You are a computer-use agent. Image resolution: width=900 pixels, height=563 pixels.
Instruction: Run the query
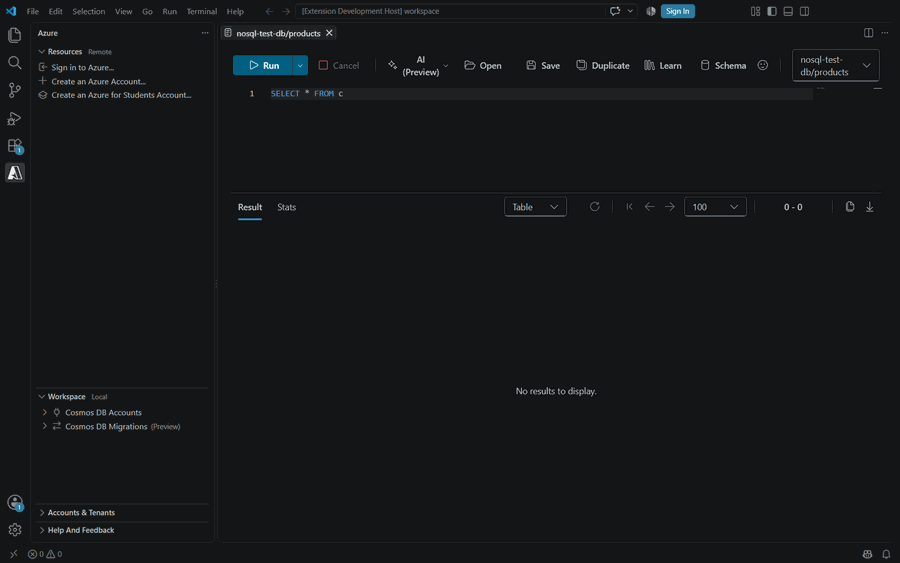point(263,65)
